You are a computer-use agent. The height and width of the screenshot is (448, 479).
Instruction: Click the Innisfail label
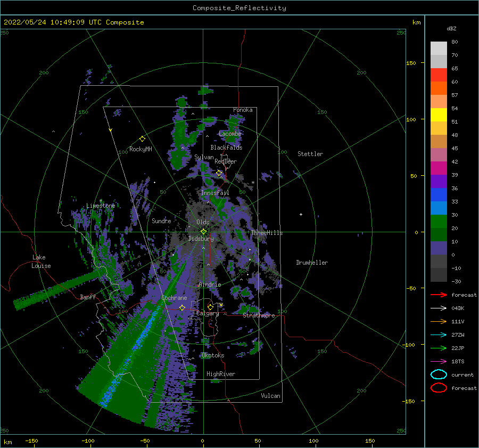tap(215, 193)
